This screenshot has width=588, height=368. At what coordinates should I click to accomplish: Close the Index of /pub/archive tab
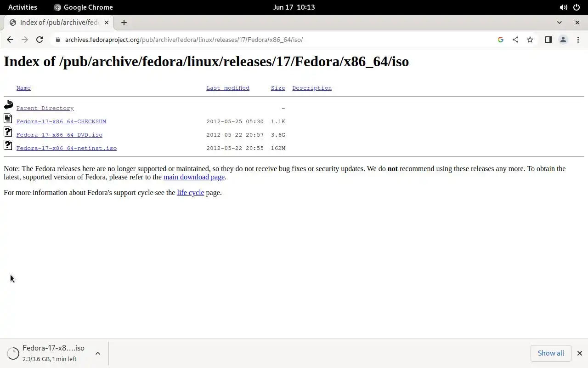[x=107, y=23]
